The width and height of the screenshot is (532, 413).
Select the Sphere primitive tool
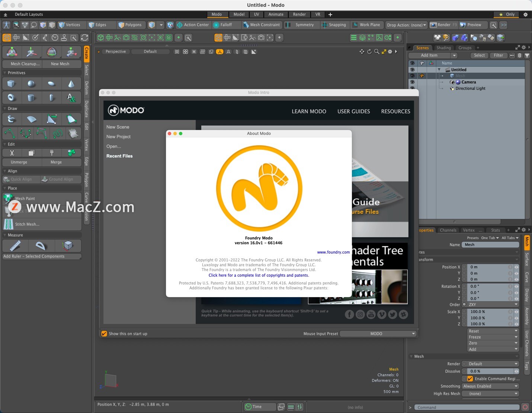(31, 84)
